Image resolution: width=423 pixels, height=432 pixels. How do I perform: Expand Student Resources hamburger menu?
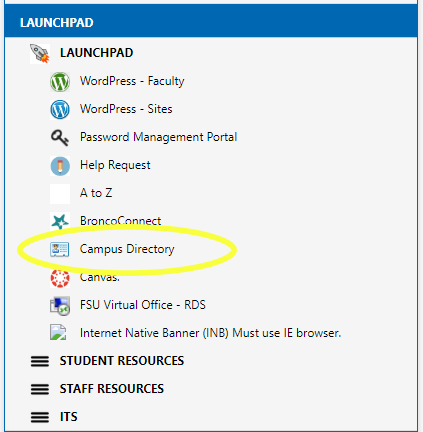(40, 361)
